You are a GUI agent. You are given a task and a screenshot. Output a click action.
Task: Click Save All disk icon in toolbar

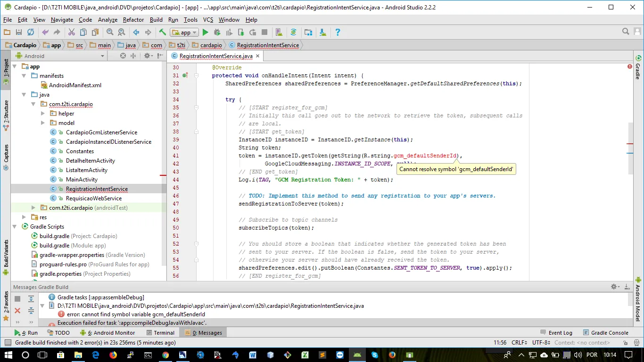coord(19,33)
